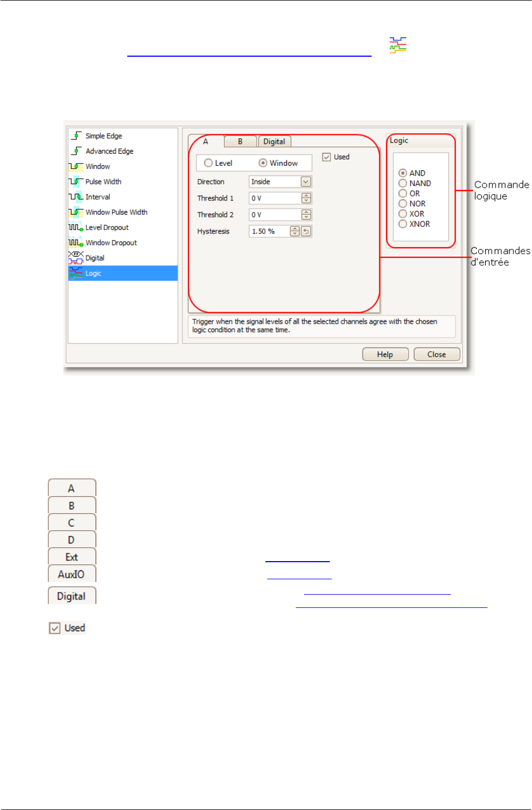Click the D tab in lower list

(x=72, y=540)
